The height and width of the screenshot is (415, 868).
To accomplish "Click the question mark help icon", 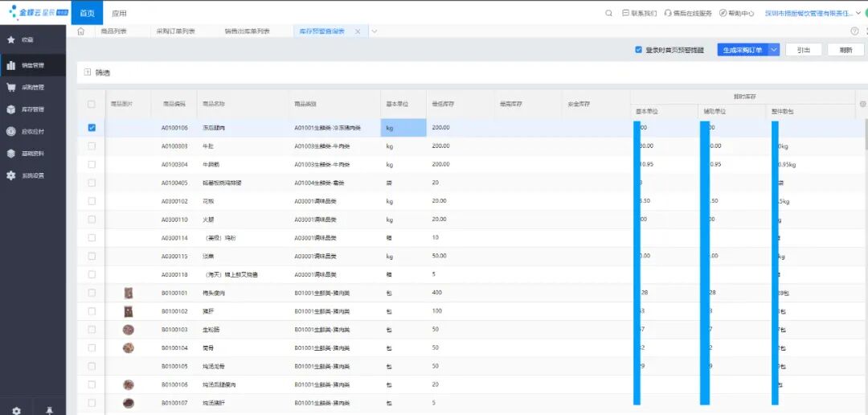I will [x=854, y=31].
